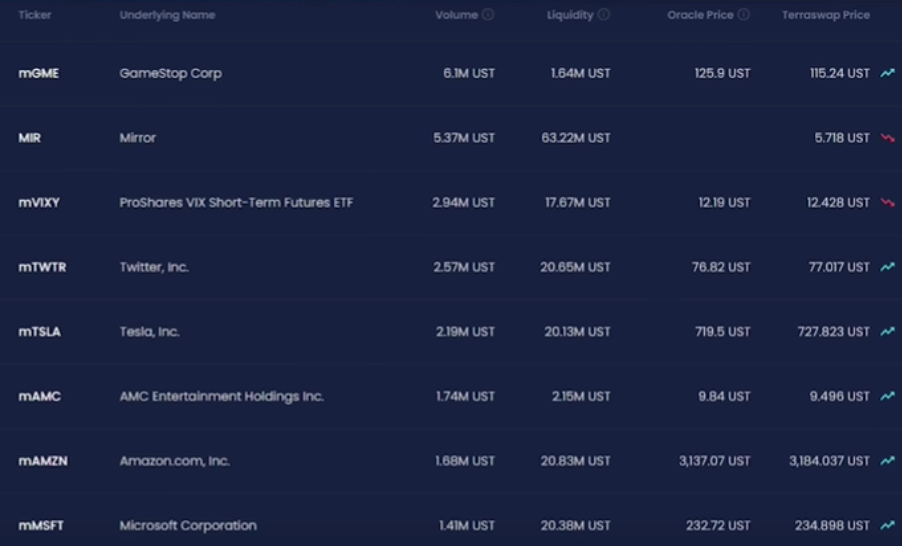Open the Twitter, Inc. name
Screen dimensions: 902x546
tap(154, 267)
